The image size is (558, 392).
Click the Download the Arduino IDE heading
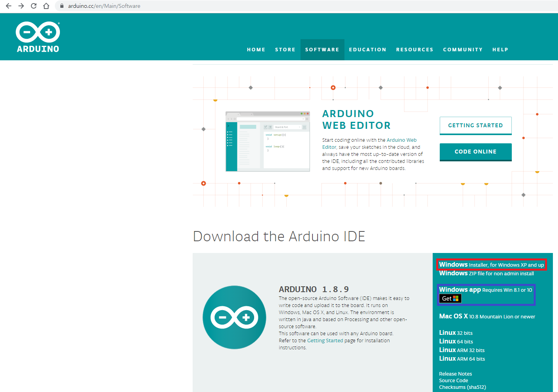(279, 237)
